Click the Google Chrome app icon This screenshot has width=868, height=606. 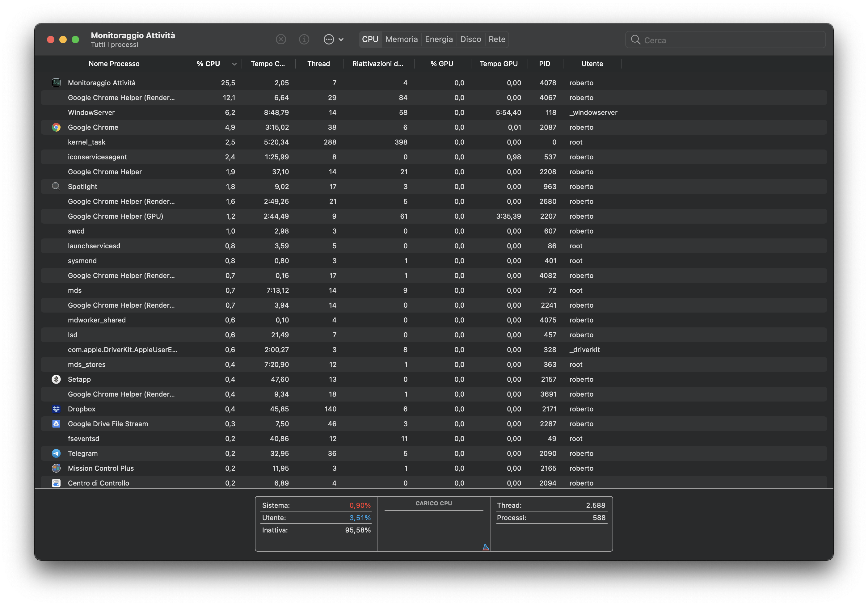tap(56, 127)
